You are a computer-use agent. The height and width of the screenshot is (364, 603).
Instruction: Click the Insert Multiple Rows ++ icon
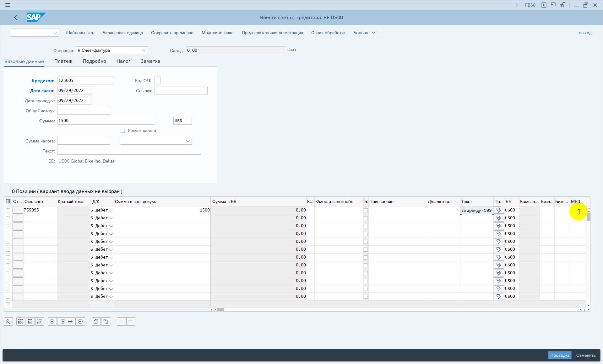tap(66, 321)
